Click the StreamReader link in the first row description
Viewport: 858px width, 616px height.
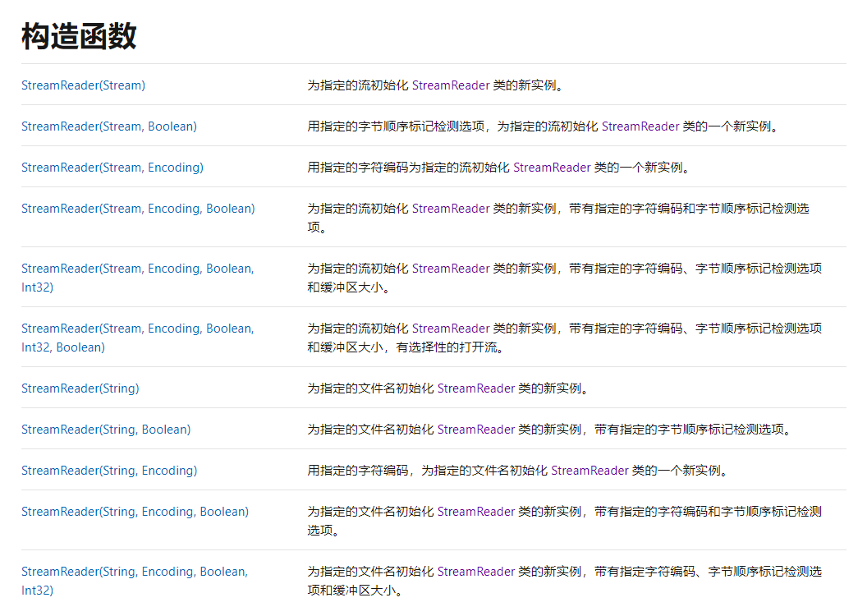click(x=450, y=85)
